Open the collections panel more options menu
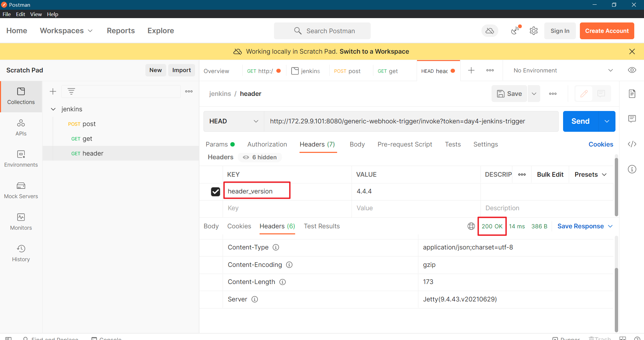Image resolution: width=644 pixels, height=340 pixels. point(189,91)
